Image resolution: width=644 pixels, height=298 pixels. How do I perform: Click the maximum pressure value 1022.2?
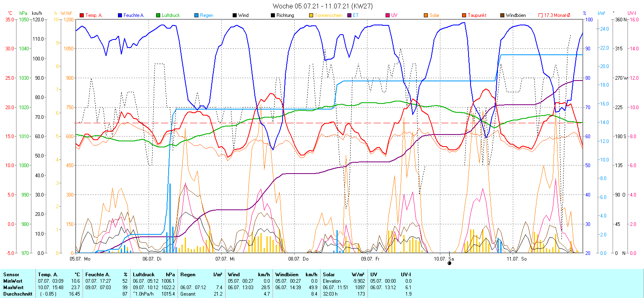coord(168,288)
